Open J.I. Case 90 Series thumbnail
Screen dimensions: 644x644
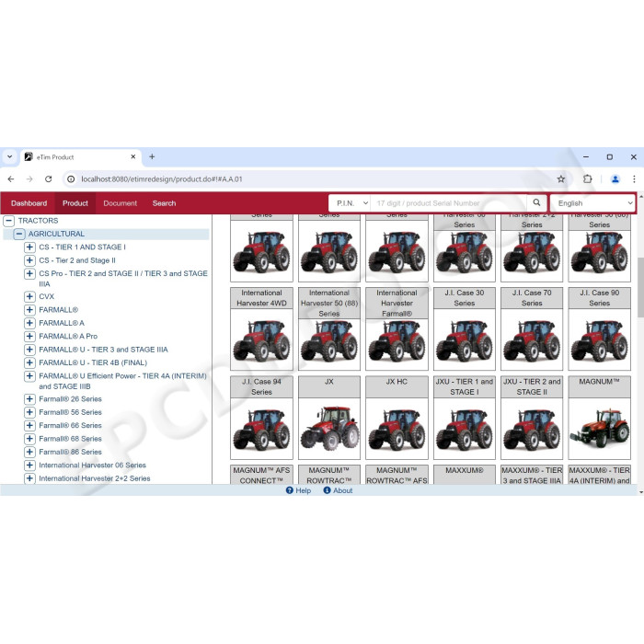coord(599,339)
